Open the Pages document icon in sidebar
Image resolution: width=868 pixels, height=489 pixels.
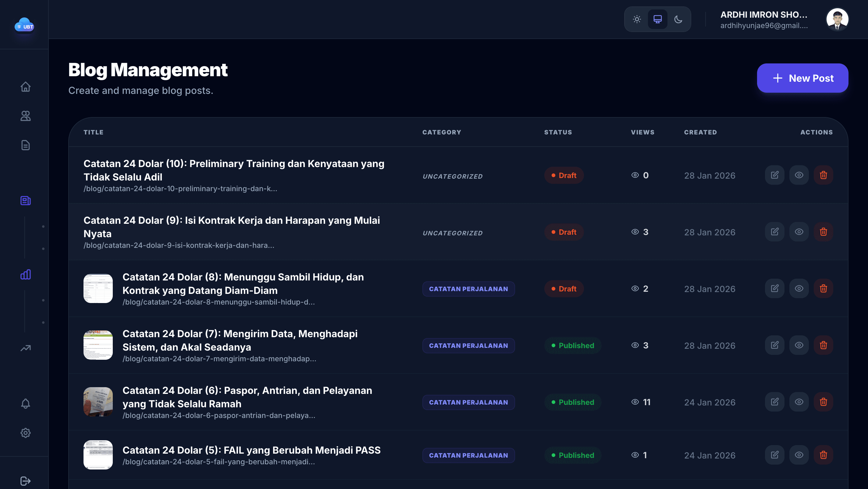(25, 145)
